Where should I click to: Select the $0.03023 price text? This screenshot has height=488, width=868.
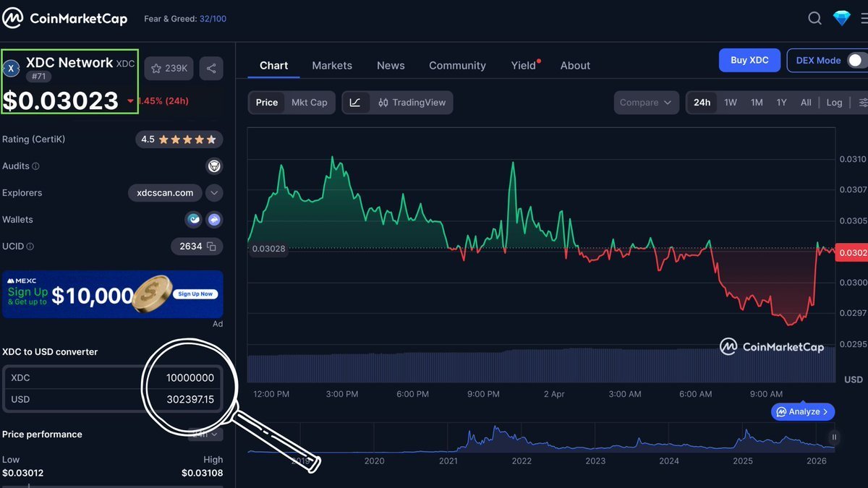60,100
